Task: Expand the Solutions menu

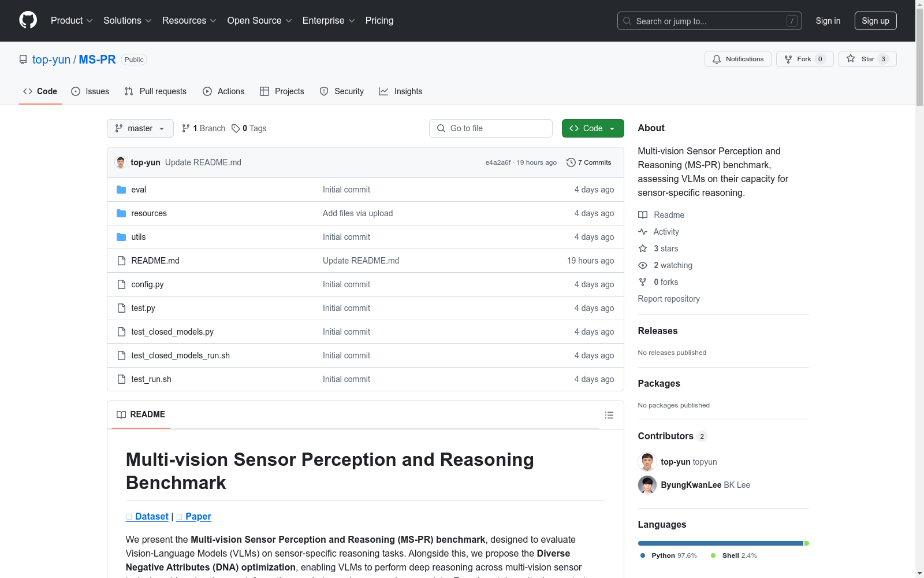Action: click(x=128, y=20)
